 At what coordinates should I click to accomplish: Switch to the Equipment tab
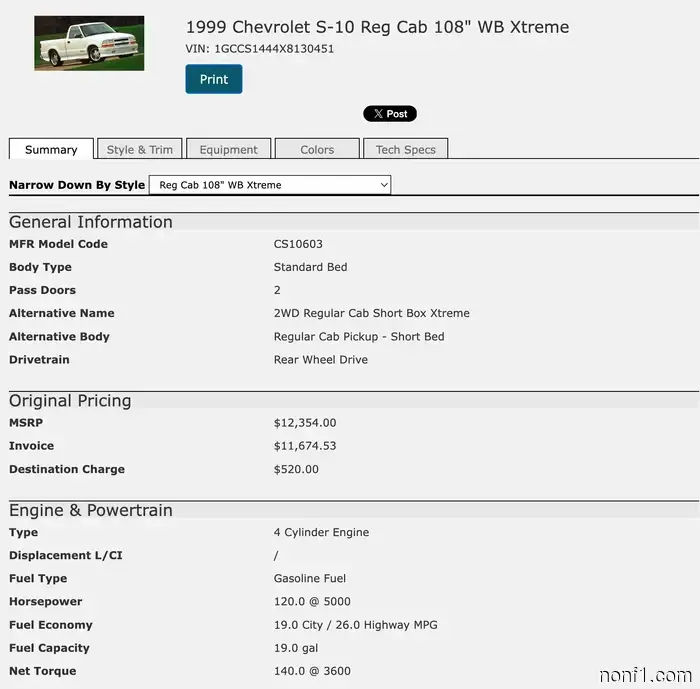coord(229,149)
